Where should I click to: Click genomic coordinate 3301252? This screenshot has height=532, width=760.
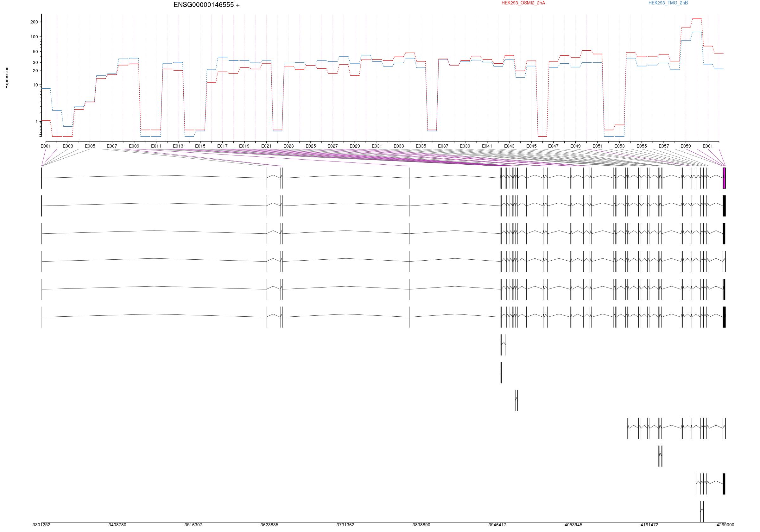[x=41, y=525]
